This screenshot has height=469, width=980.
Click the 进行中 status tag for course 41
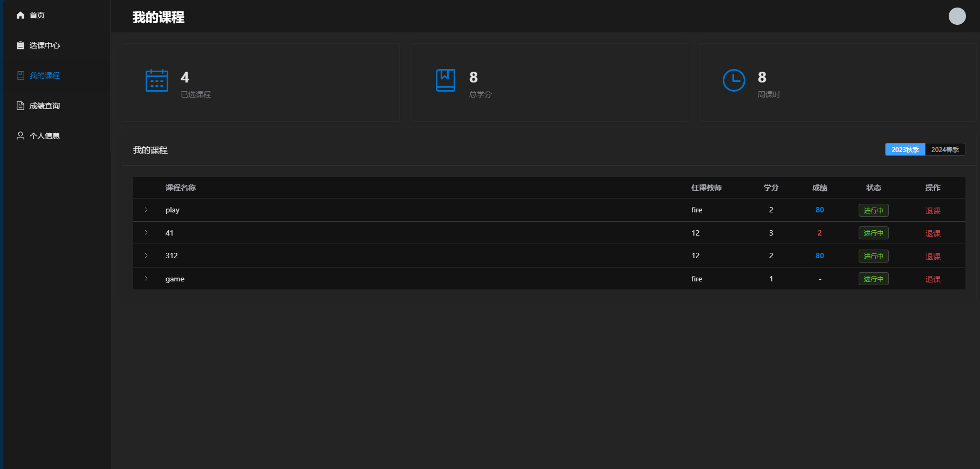(873, 233)
